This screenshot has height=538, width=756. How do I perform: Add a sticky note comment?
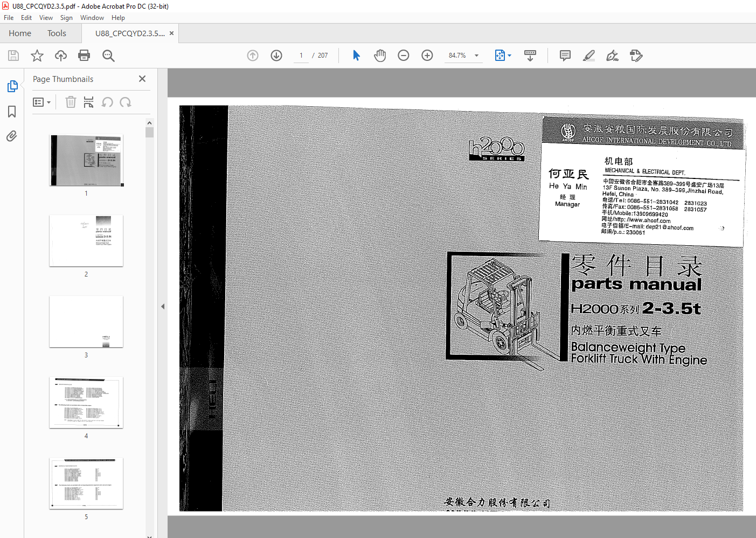click(565, 56)
